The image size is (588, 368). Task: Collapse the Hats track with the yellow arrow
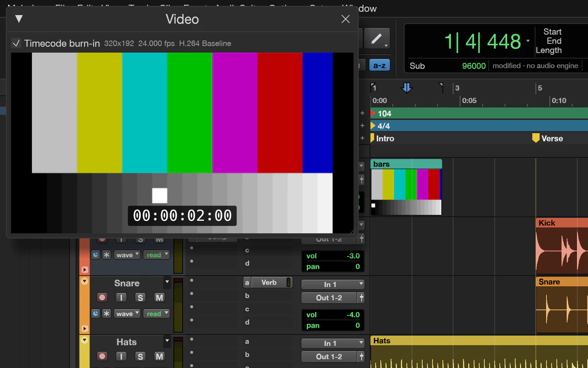click(84, 340)
